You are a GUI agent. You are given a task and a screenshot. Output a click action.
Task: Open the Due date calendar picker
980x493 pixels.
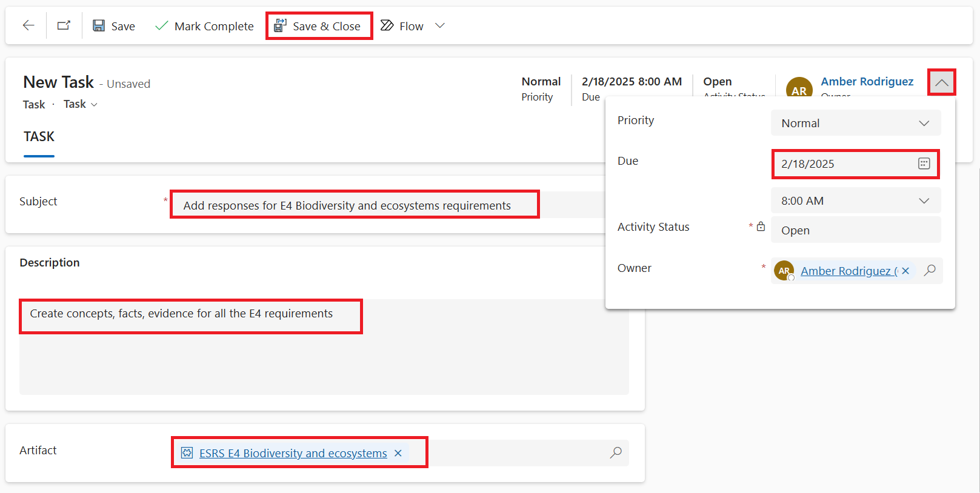tap(924, 164)
